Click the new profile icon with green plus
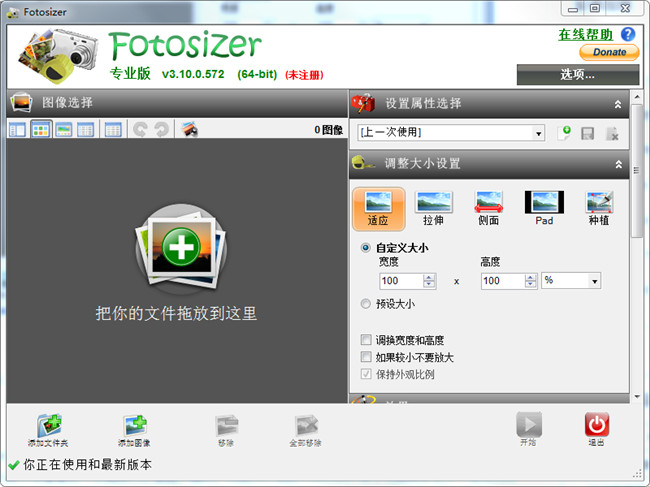The width and height of the screenshot is (650, 487). 565,133
